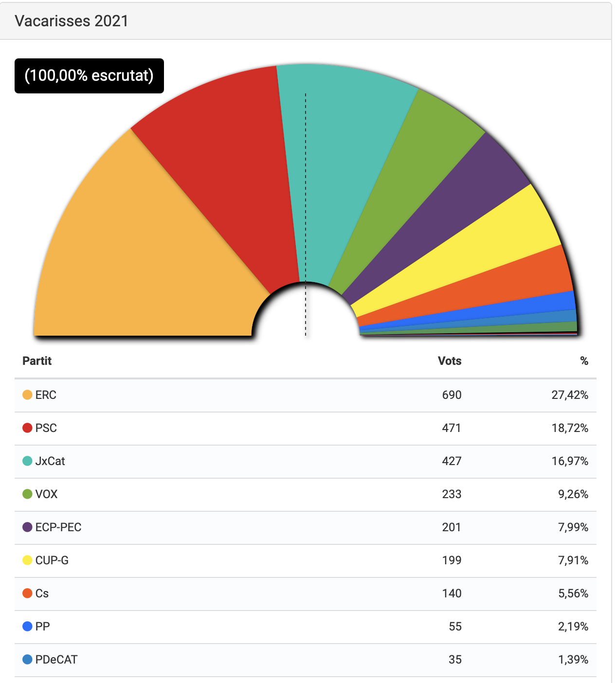Click the VOX green legend dot
The width and height of the screenshot is (616, 683).
pyautogui.click(x=27, y=494)
